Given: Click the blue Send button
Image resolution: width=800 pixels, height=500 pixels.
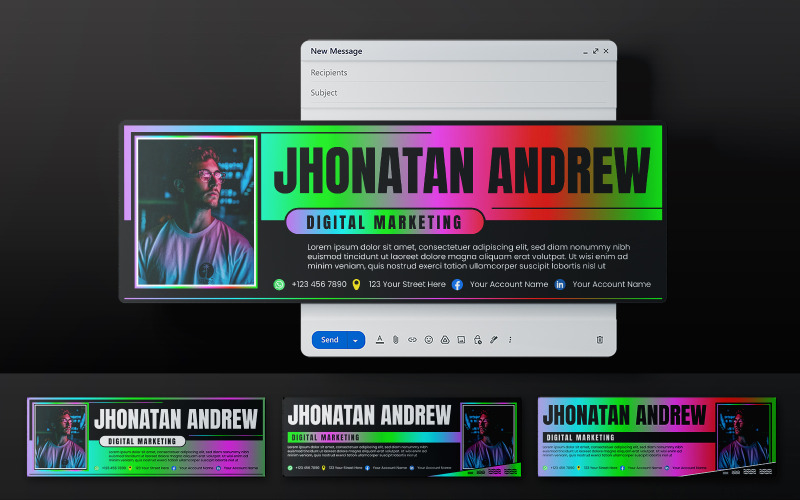Looking at the screenshot, I should [x=330, y=340].
